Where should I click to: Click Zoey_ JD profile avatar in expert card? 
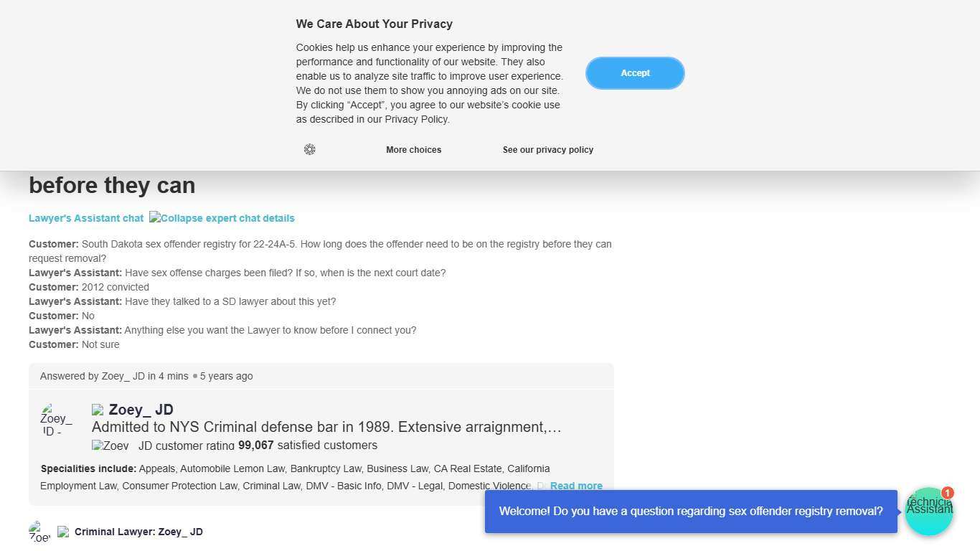pos(56,420)
